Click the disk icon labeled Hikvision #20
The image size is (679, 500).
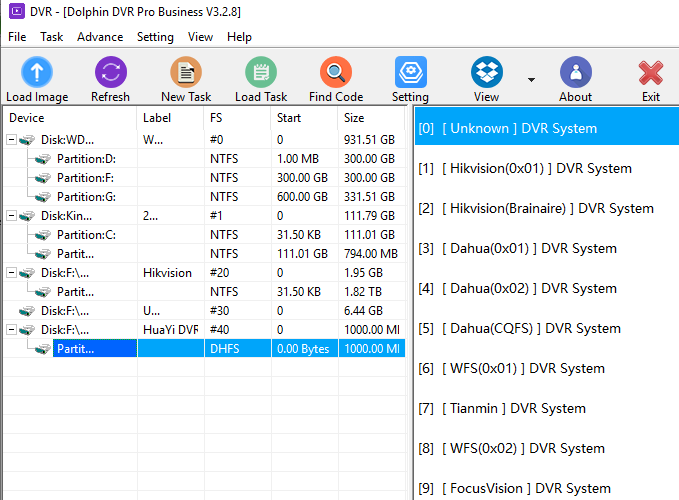coord(27,273)
